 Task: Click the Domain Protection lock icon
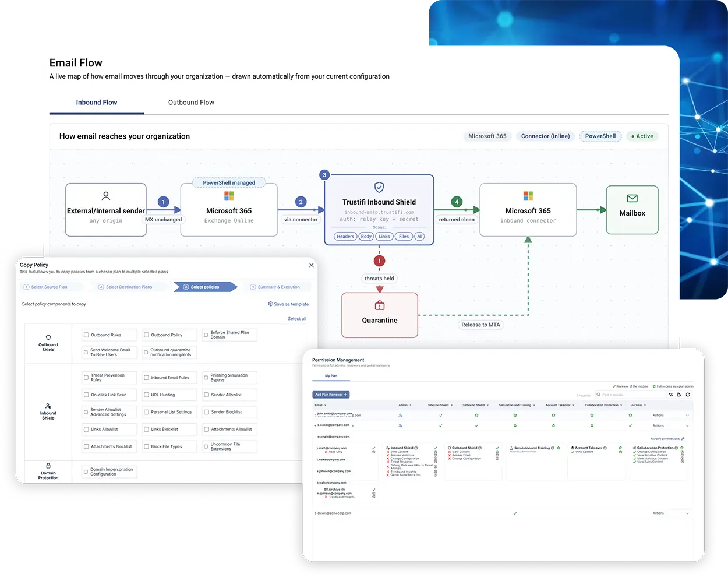[x=48, y=466]
